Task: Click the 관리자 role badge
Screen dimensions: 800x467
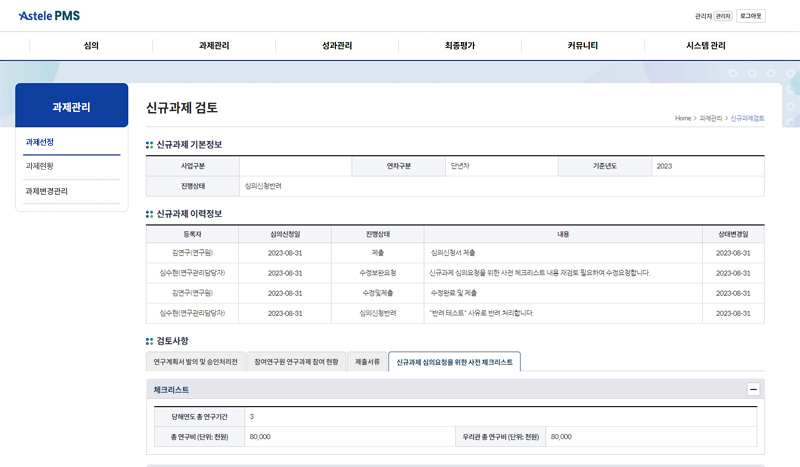Action: 722,16
